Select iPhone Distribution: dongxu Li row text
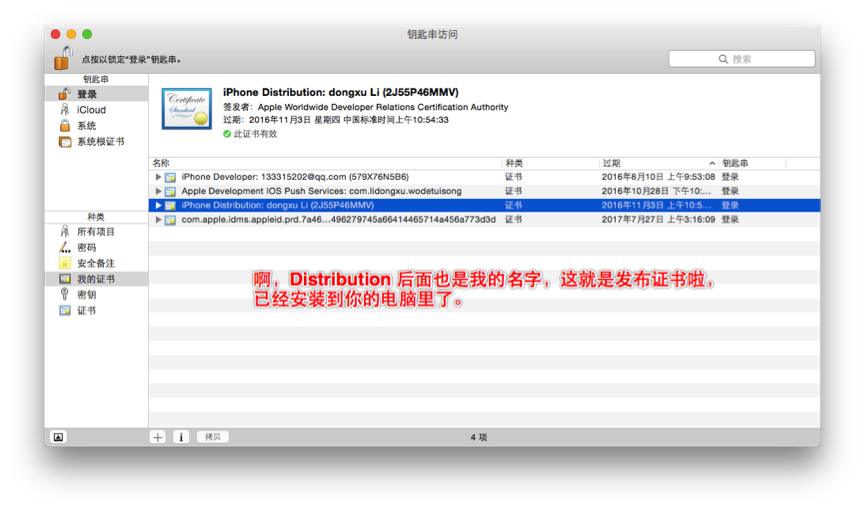Viewport: 865px width, 511px height. 277,205
